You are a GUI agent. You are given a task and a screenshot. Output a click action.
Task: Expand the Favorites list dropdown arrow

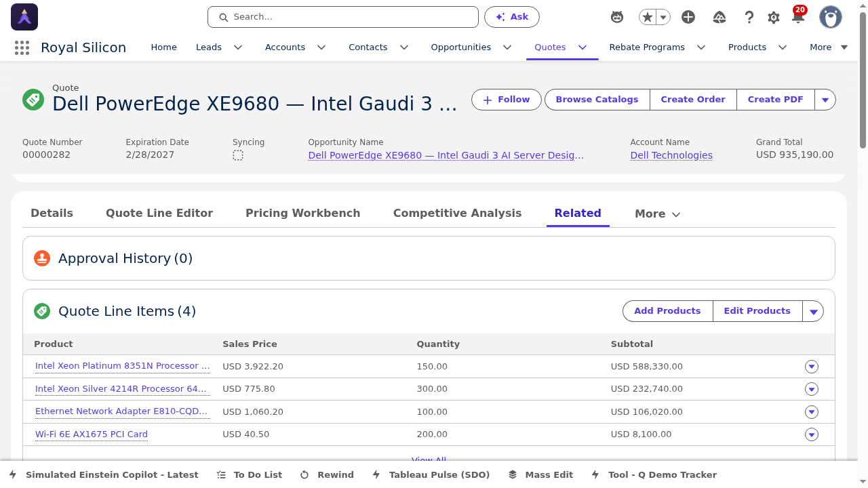[x=663, y=17]
